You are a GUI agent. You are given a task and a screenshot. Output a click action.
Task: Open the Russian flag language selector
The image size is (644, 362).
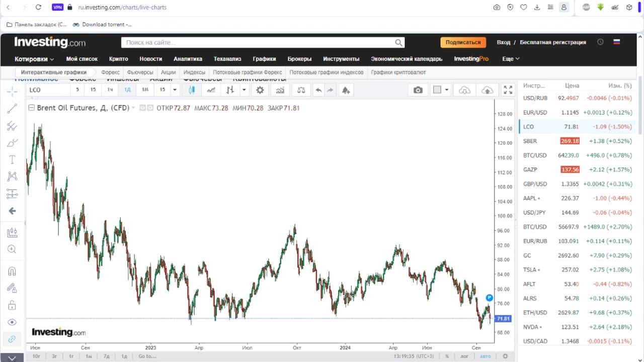[x=617, y=42]
